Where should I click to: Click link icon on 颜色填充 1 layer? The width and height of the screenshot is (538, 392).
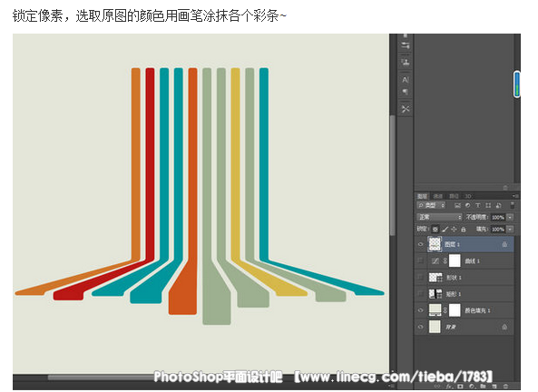(x=445, y=310)
